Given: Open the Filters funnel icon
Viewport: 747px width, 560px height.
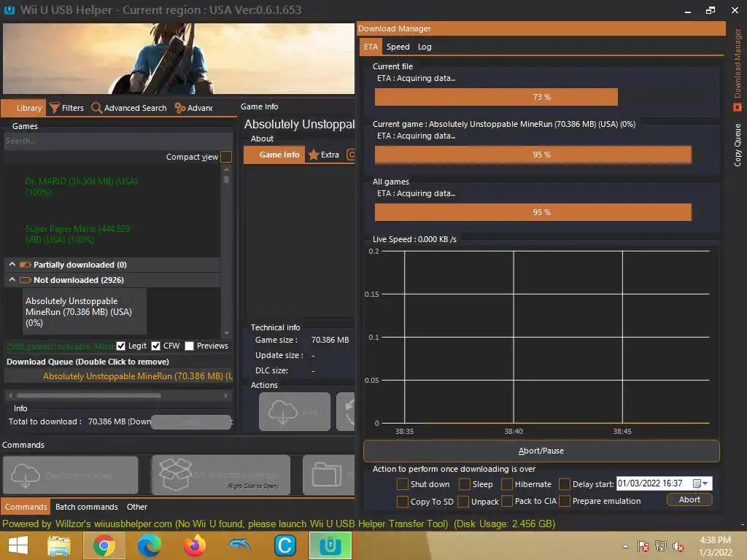Looking at the screenshot, I should click(54, 108).
